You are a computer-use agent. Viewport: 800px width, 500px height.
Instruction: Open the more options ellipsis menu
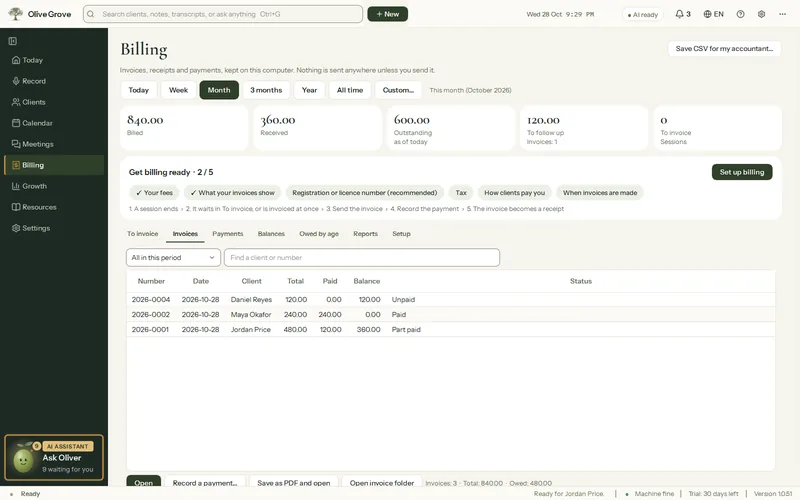[783, 14]
